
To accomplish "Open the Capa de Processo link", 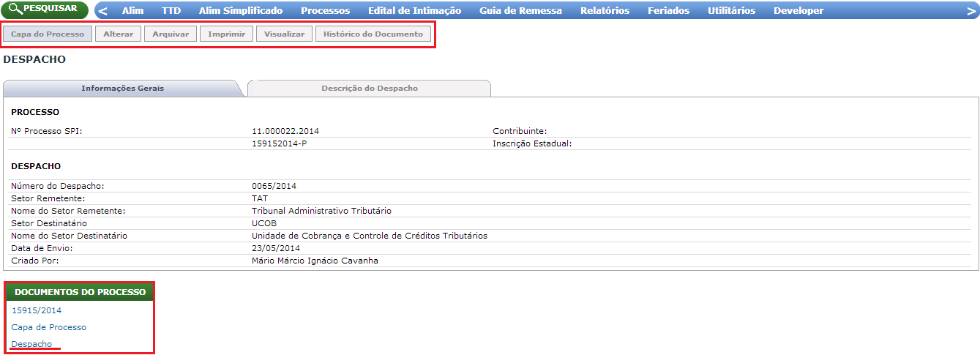I will (x=49, y=327).
